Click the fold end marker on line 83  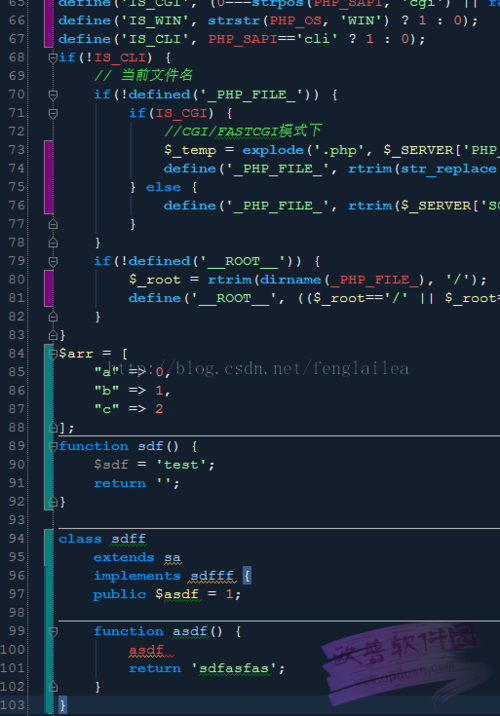click(x=53, y=335)
